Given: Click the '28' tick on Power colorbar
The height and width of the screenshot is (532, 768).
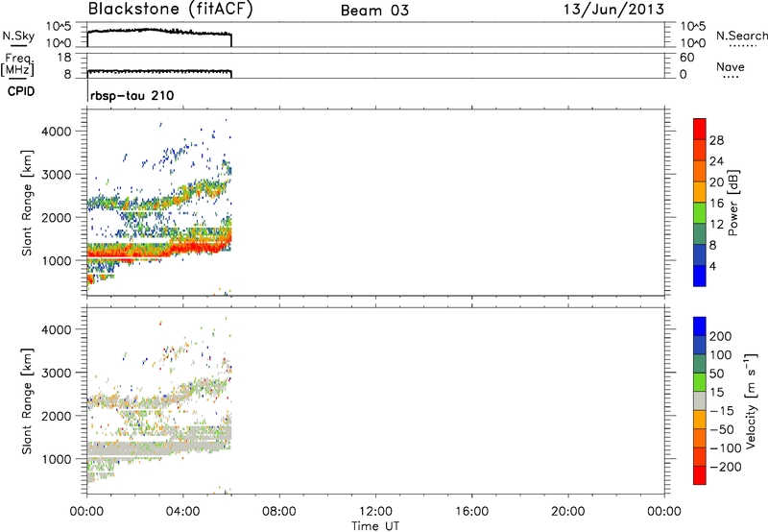Looking at the screenshot, I should click(x=716, y=140).
